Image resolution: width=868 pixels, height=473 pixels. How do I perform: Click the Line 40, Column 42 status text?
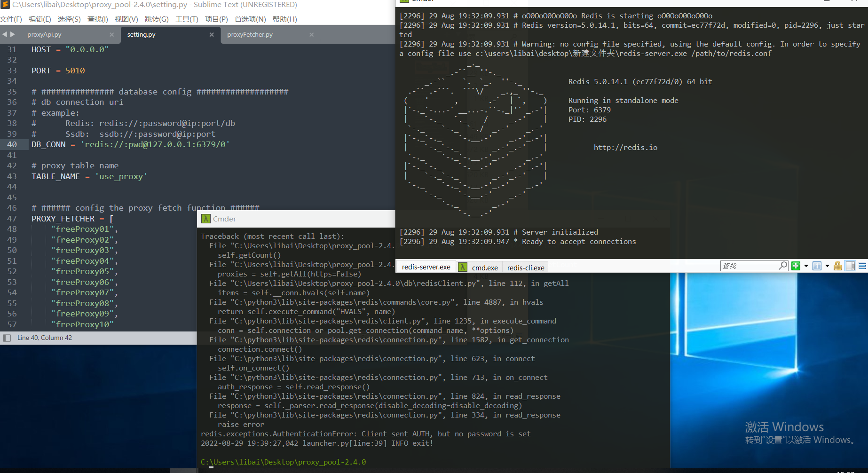[x=45, y=338]
